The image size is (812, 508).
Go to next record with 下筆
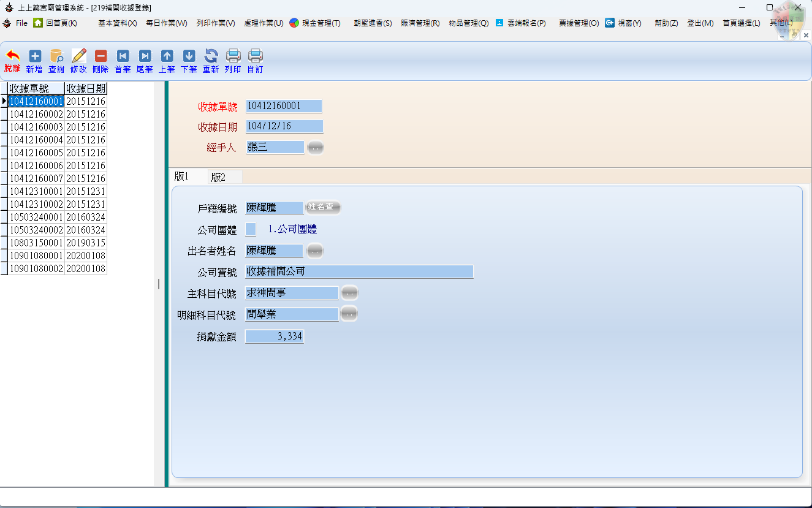pyautogui.click(x=189, y=56)
